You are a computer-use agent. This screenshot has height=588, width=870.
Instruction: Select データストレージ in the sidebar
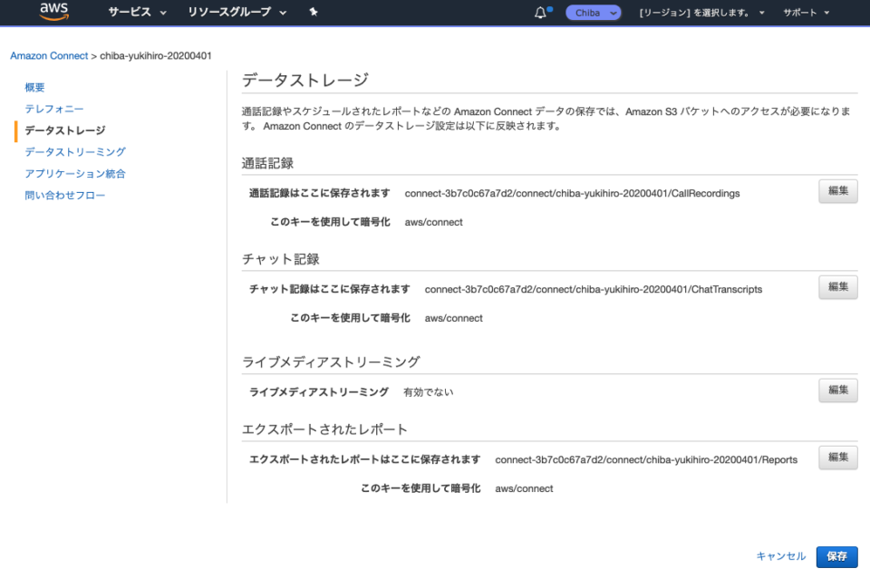65,130
